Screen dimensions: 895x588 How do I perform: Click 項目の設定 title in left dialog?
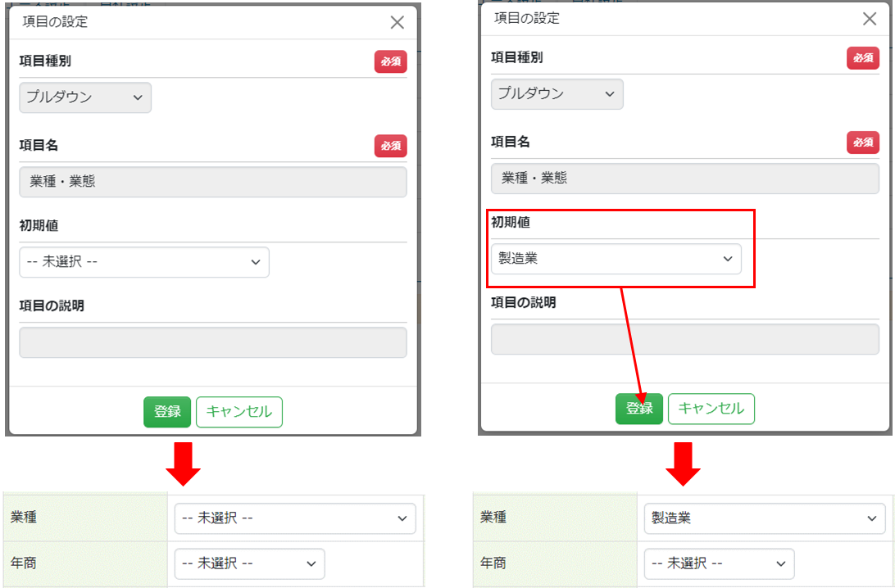[x=56, y=22]
